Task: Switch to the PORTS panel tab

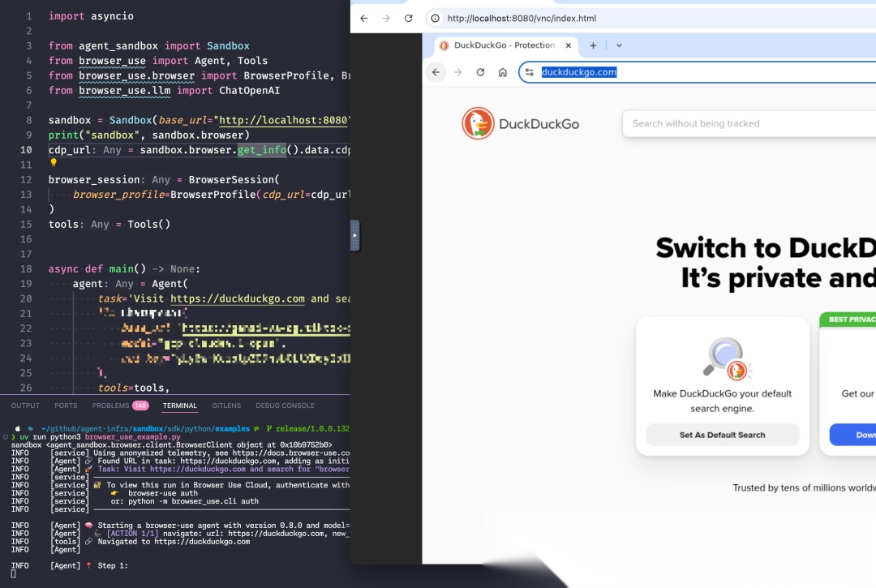Action: click(x=66, y=406)
